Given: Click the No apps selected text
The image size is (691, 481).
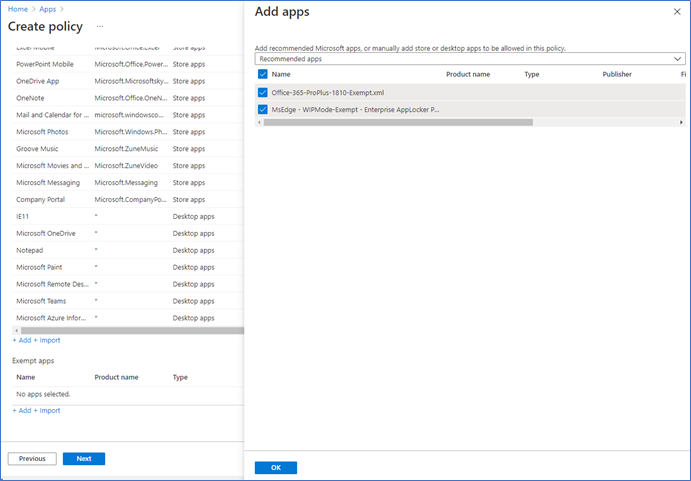Looking at the screenshot, I should [x=43, y=394].
